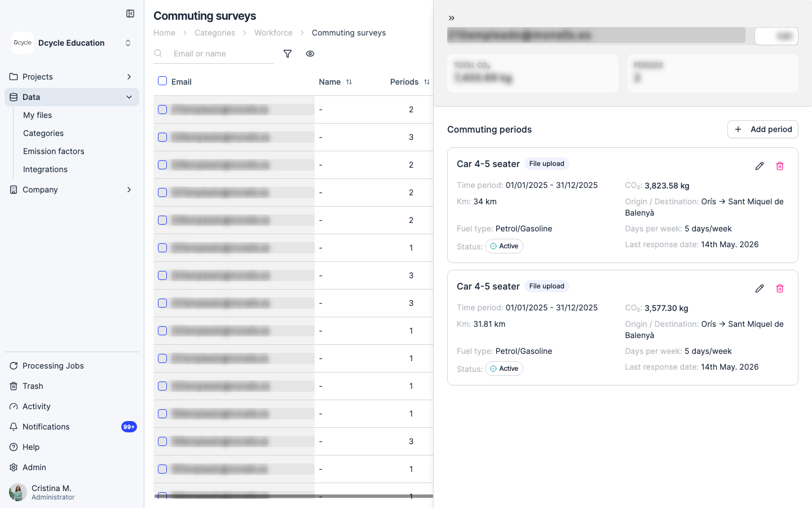Click the Notifications bell icon
812x508 pixels.
tap(14, 427)
